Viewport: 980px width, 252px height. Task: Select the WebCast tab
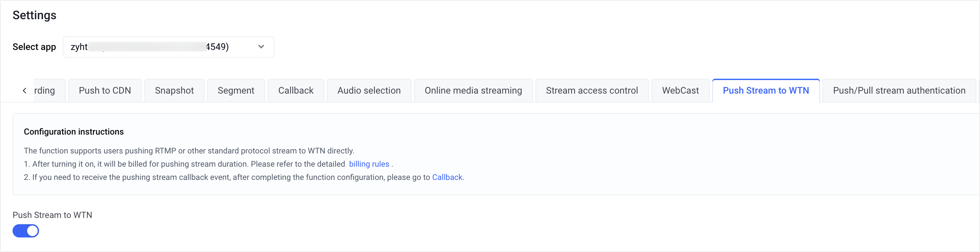tap(680, 91)
